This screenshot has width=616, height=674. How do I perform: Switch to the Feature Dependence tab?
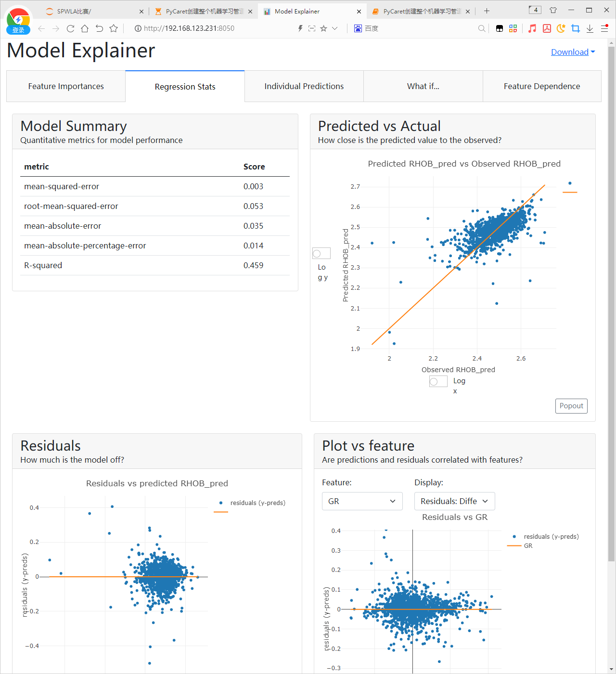(542, 87)
